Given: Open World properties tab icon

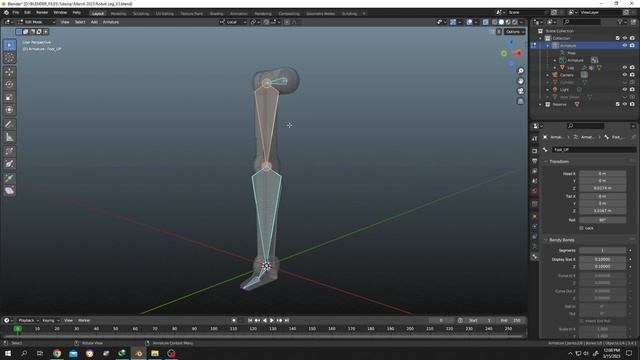Looking at the screenshot, I should (535, 191).
